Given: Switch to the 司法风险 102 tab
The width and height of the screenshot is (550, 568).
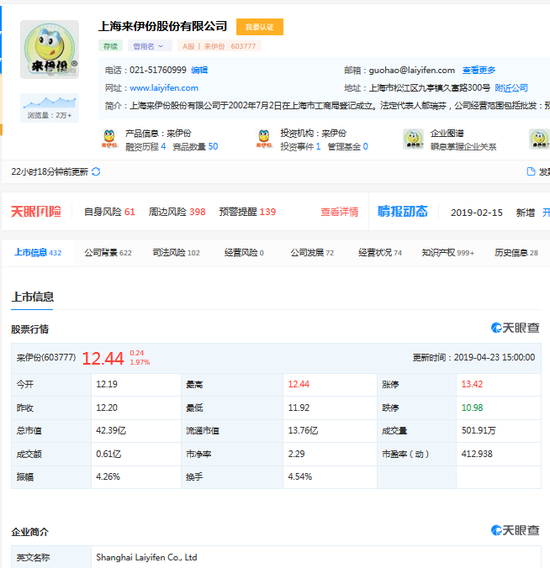Looking at the screenshot, I should click(x=176, y=252).
